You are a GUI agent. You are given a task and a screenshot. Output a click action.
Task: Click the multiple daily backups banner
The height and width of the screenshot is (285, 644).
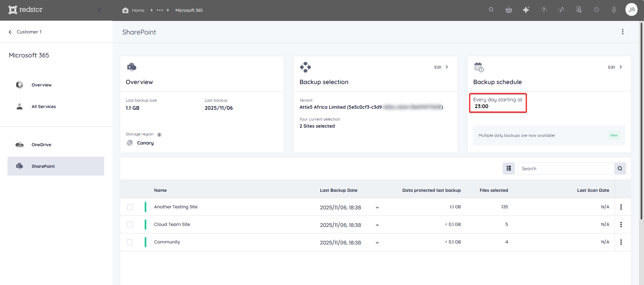coord(549,135)
